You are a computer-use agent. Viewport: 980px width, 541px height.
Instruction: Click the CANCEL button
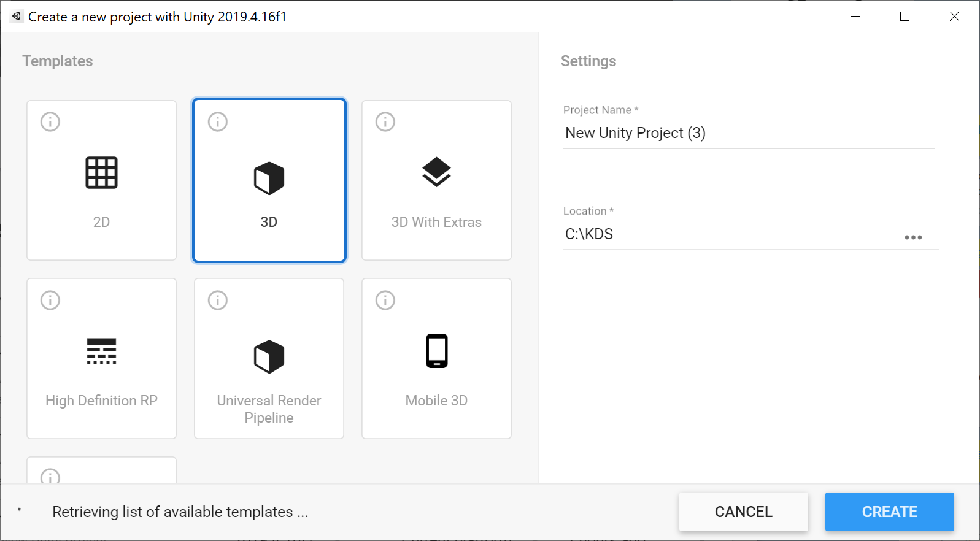[744, 512]
